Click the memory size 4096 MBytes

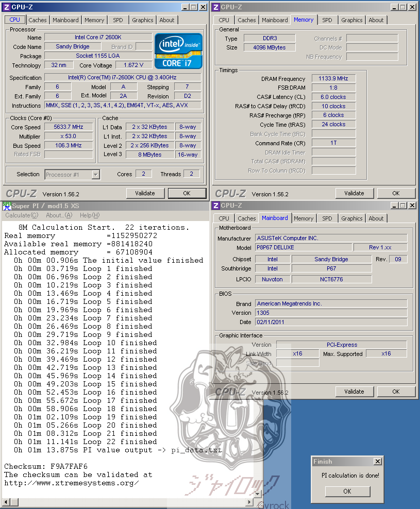click(270, 47)
